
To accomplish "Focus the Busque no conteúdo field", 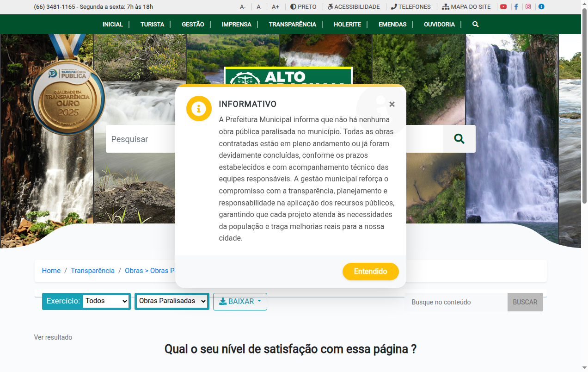I will 456,302.
